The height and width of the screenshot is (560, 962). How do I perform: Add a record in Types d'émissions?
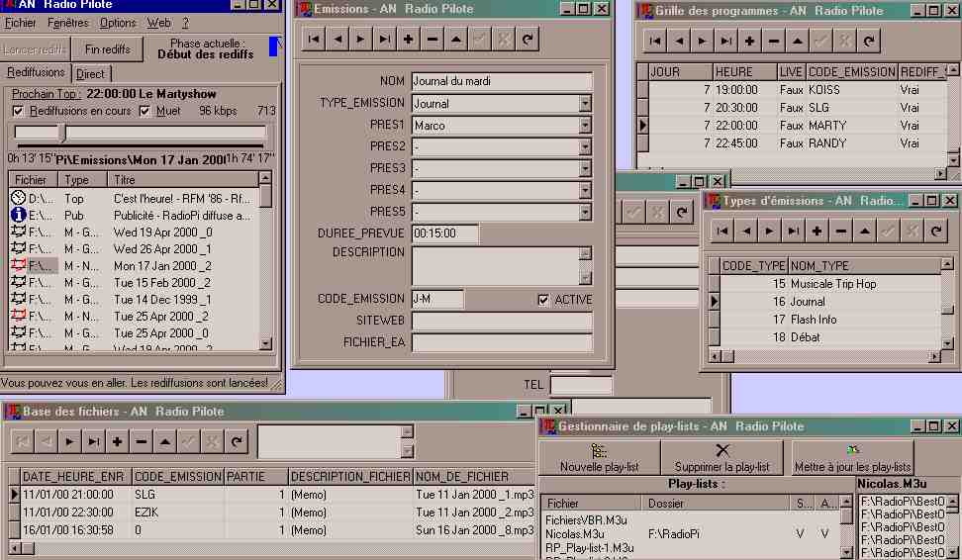click(x=817, y=232)
